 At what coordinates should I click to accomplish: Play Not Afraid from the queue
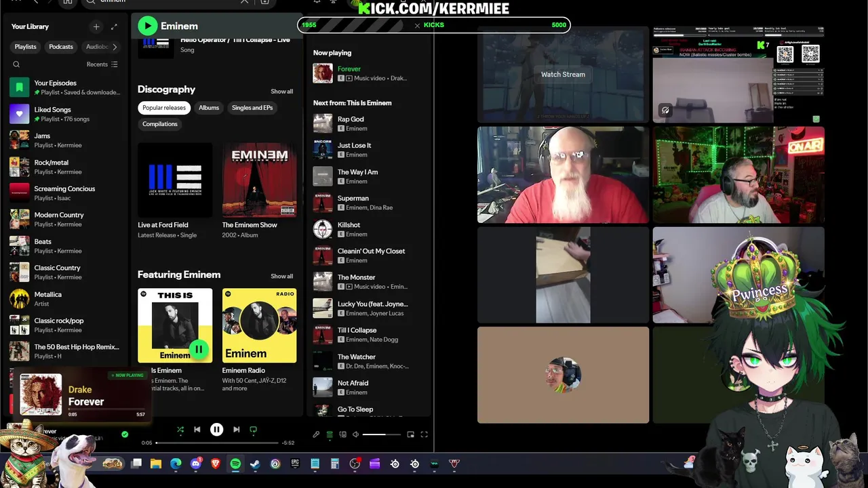(x=370, y=387)
